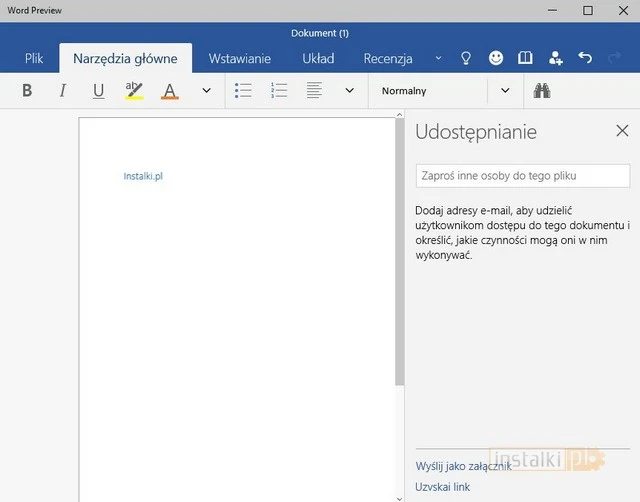Image resolution: width=640 pixels, height=502 pixels.
Task: Switch to Recenzja tab
Action: [388, 58]
